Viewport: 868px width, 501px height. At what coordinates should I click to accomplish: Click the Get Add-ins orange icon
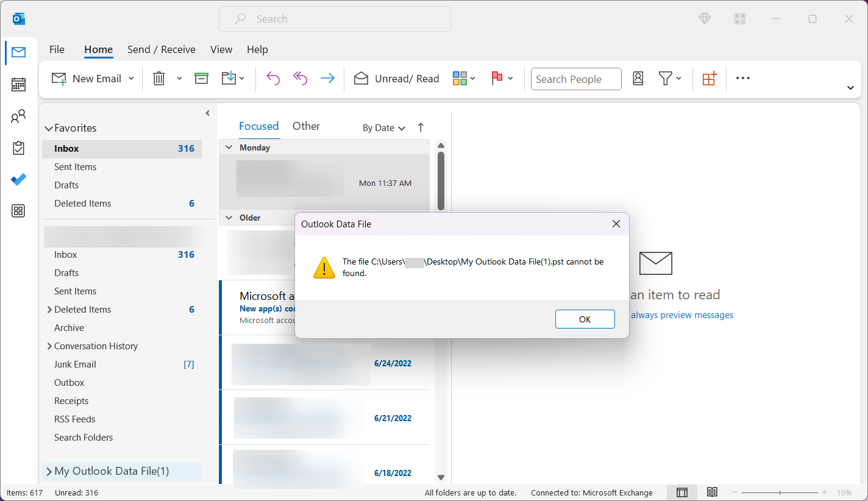710,79
